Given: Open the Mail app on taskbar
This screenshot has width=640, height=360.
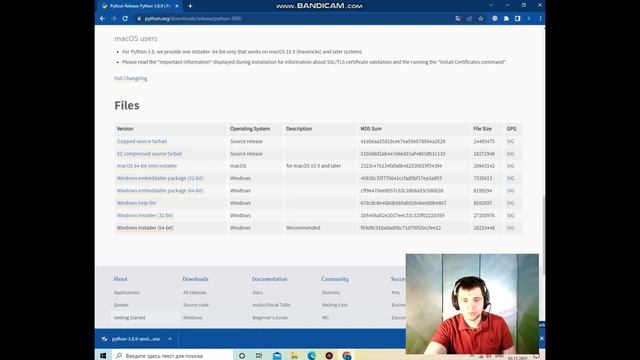Looking at the screenshot, I should [x=277, y=356].
